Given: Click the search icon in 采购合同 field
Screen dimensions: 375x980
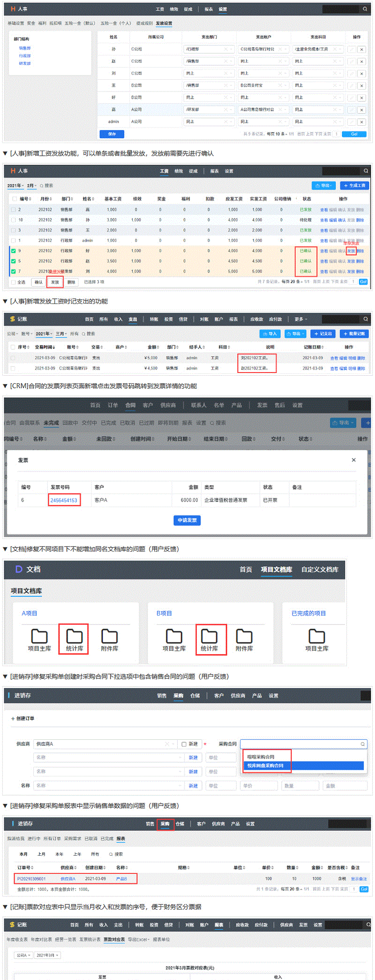Looking at the screenshot, I should pos(362,744).
